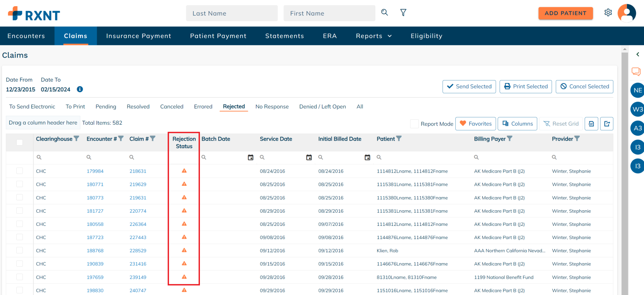Click the Patient column search box

point(423,157)
